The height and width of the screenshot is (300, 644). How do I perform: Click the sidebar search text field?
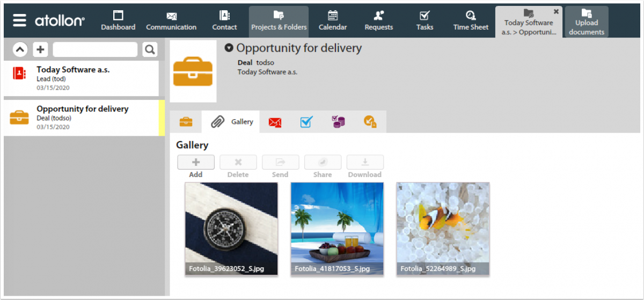(x=95, y=50)
